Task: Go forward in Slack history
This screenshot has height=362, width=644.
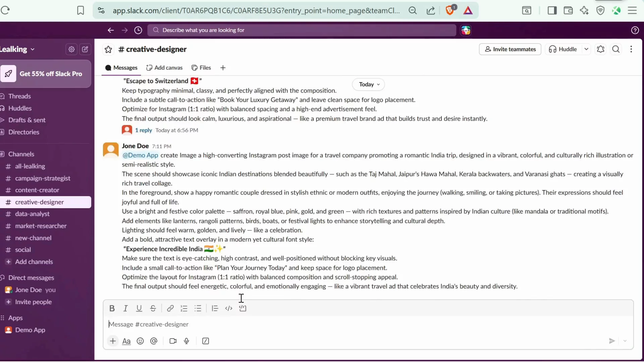Action: click(x=125, y=30)
